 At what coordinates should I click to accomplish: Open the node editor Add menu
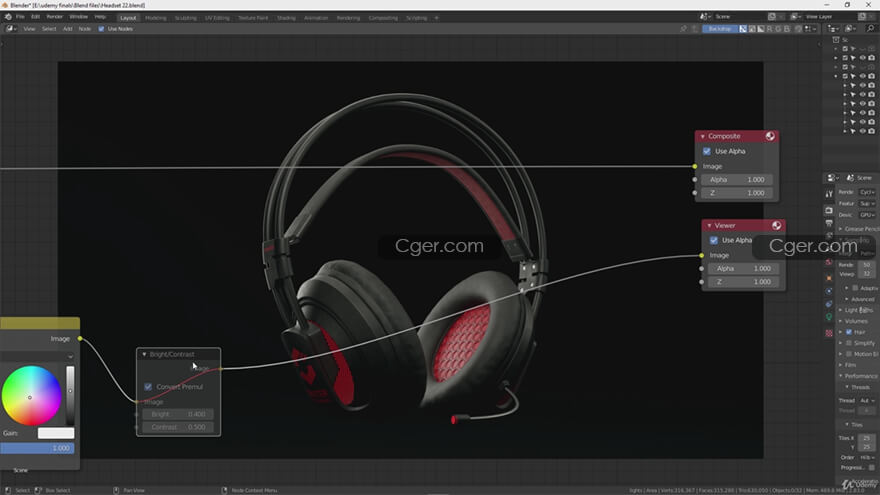(67, 29)
